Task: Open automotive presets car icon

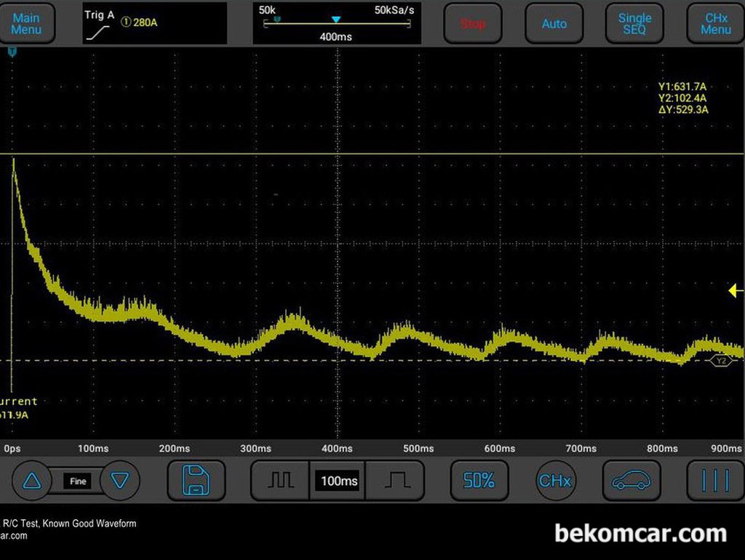Action: point(632,480)
